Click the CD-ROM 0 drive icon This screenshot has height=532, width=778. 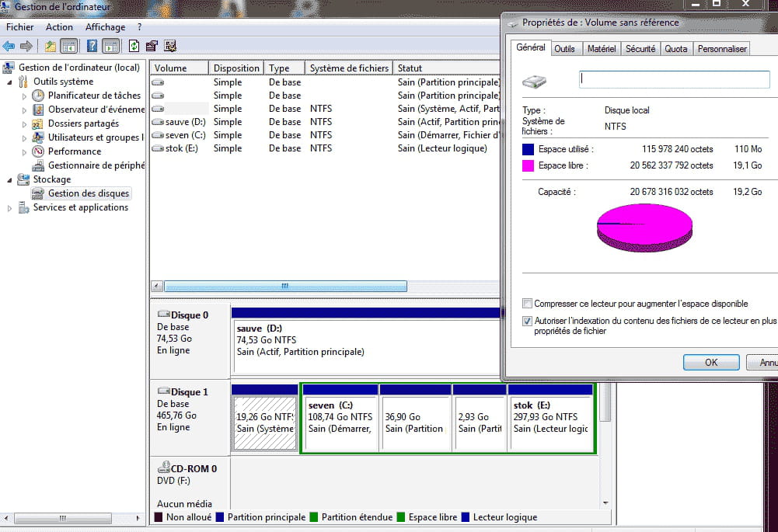pyautogui.click(x=164, y=467)
